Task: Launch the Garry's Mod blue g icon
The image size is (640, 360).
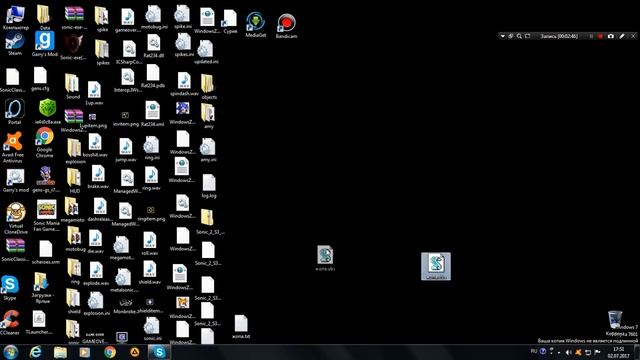Action: point(44,44)
